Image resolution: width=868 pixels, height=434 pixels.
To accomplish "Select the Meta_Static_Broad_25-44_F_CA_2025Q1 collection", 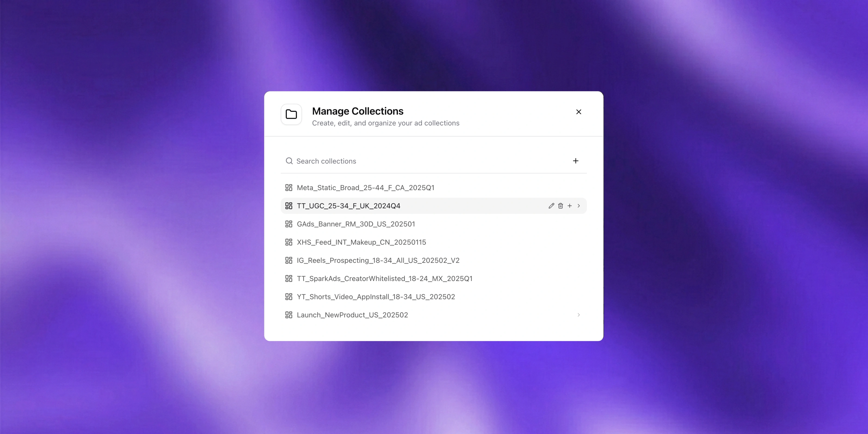I will (365, 187).
